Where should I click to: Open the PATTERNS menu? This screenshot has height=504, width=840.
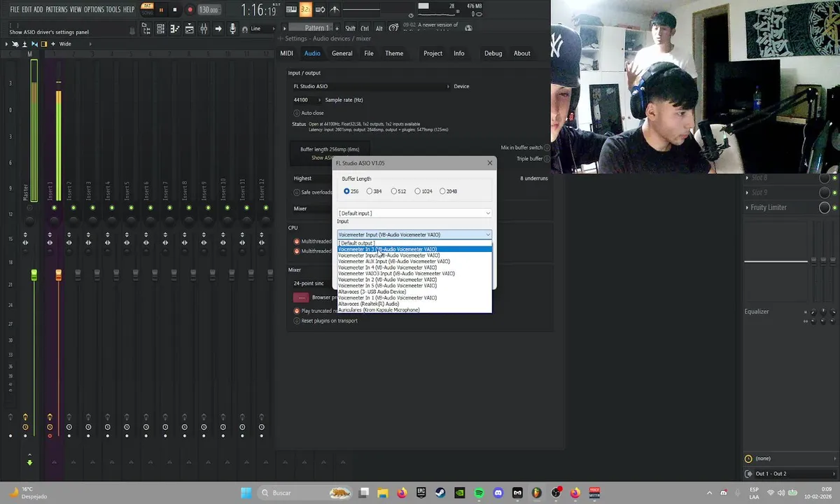click(x=56, y=10)
